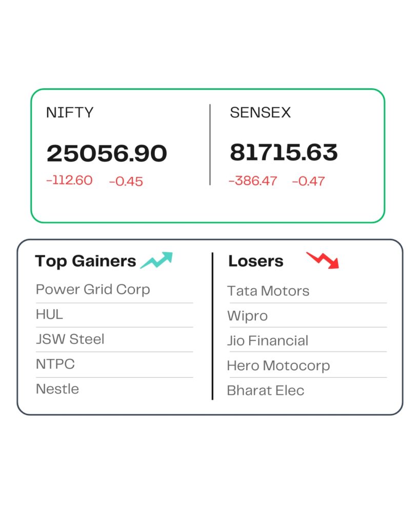Click the NIFTY value 25056.90
The width and height of the screenshot is (420, 525).
point(107,153)
